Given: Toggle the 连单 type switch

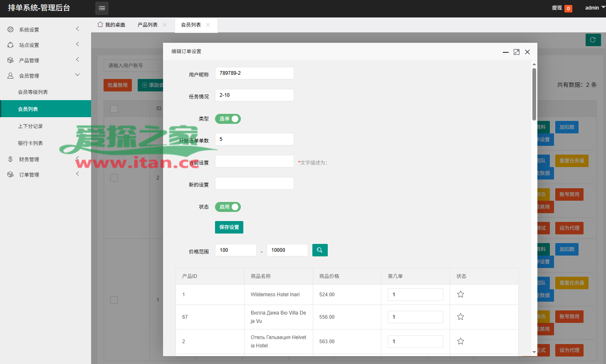Looking at the screenshot, I should (228, 119).
